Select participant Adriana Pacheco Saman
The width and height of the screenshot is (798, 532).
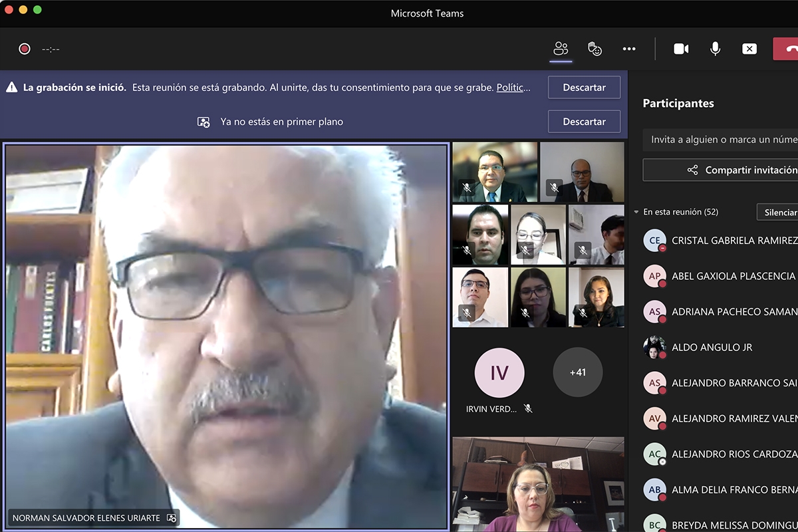point(720,311)
